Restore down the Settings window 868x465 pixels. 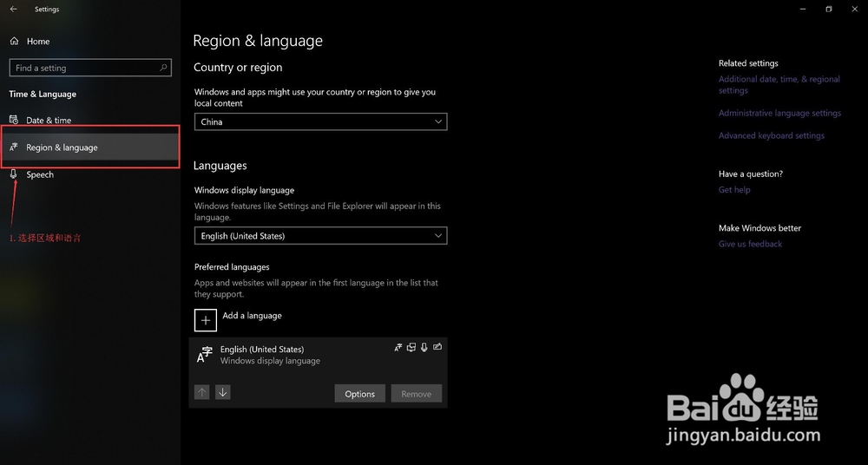click(x=829, y=9)
